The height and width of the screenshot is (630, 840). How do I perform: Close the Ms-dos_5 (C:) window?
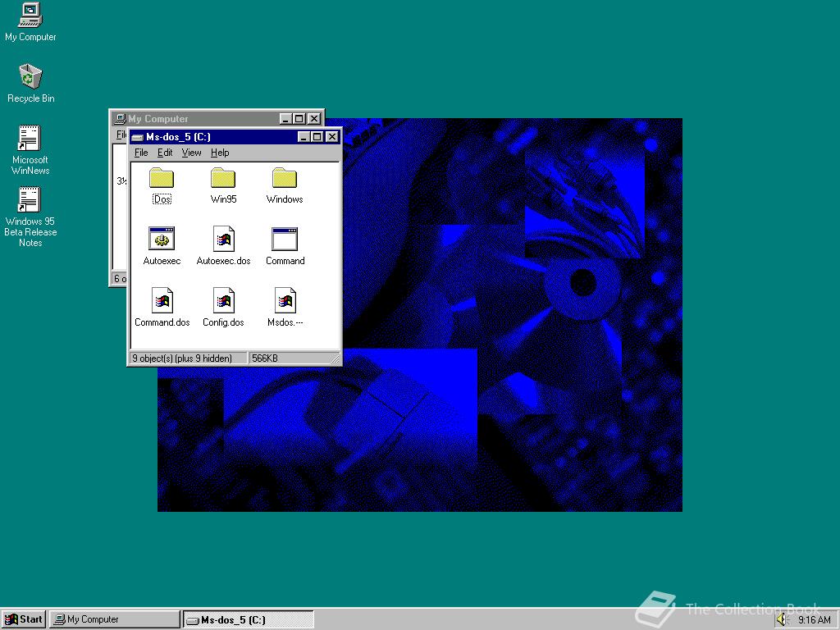click(x=332, y=137)
